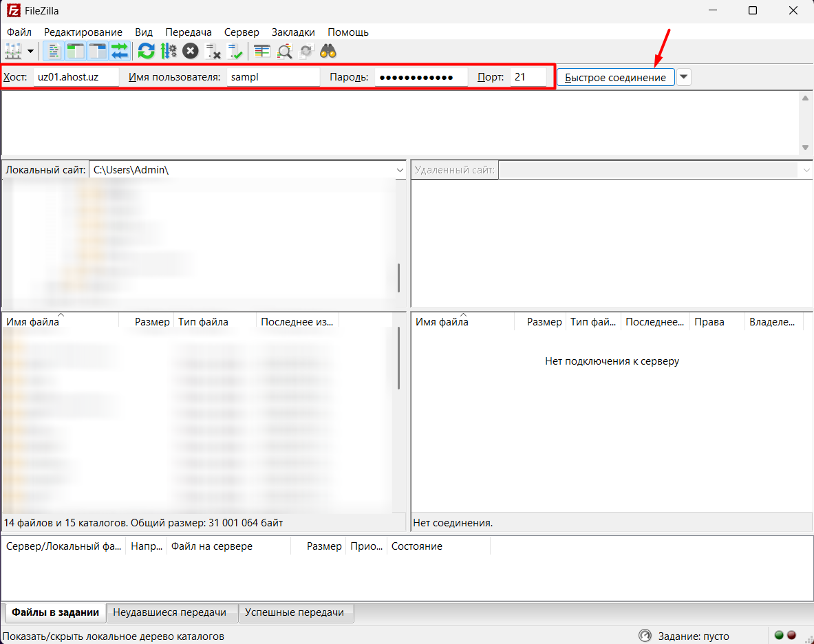This screenshot has height=644, width=814.
Task: Click the message log down arrow
Action: click(x=805, y=148)
